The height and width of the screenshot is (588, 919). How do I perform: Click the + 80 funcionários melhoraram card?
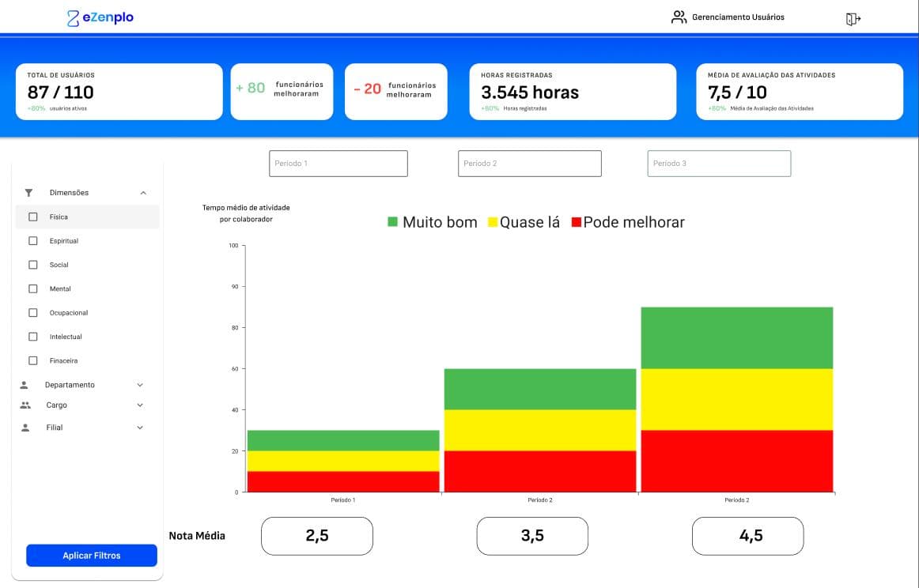(x=282, y=92)
